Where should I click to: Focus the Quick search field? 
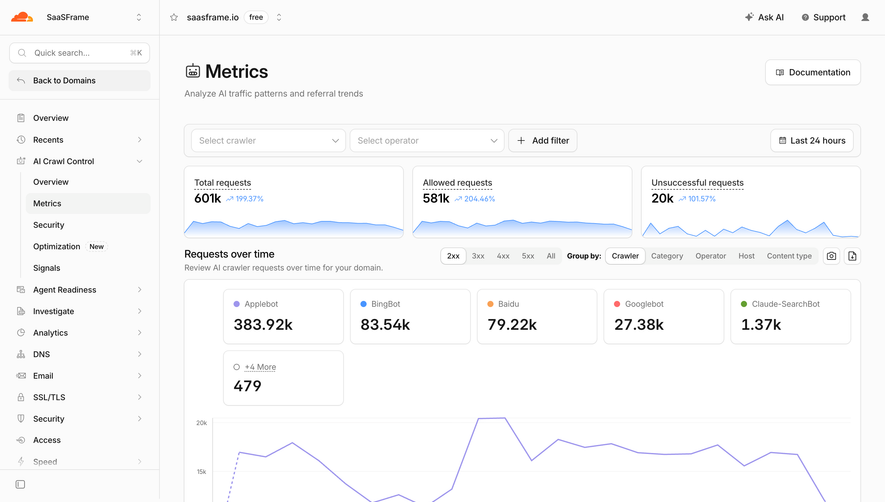[80, 53]
